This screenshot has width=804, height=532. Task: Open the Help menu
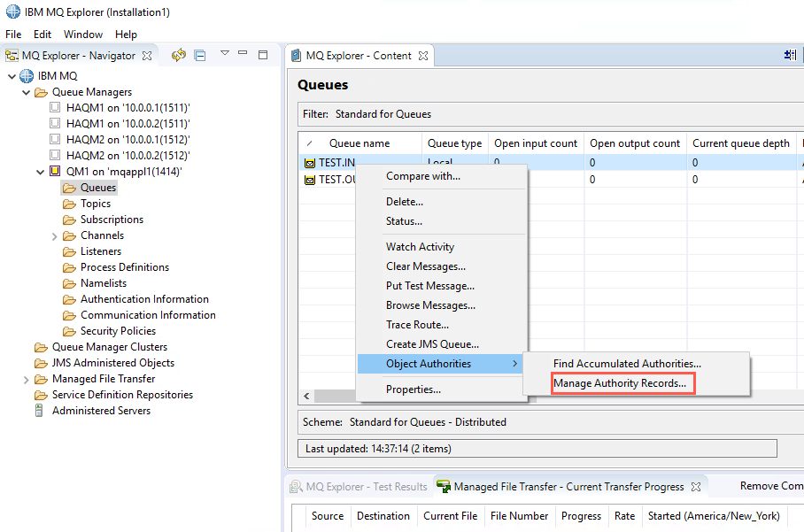tap(126, 35)
